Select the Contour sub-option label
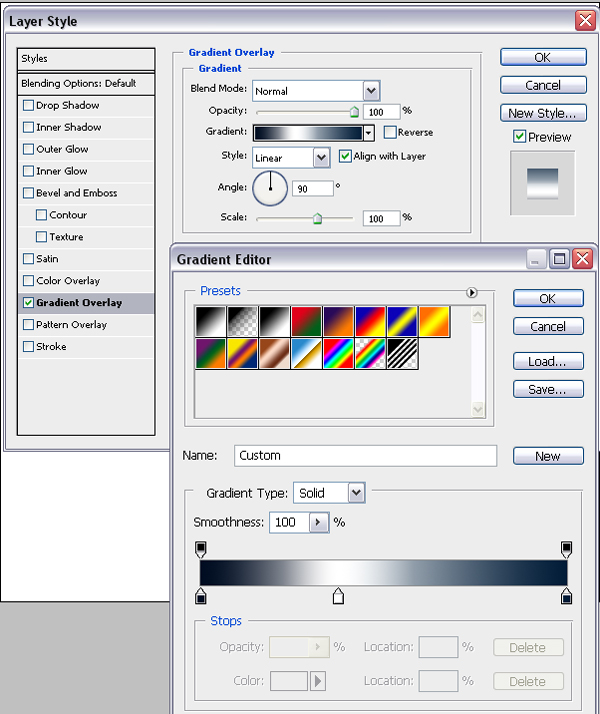 click(68, 215)
